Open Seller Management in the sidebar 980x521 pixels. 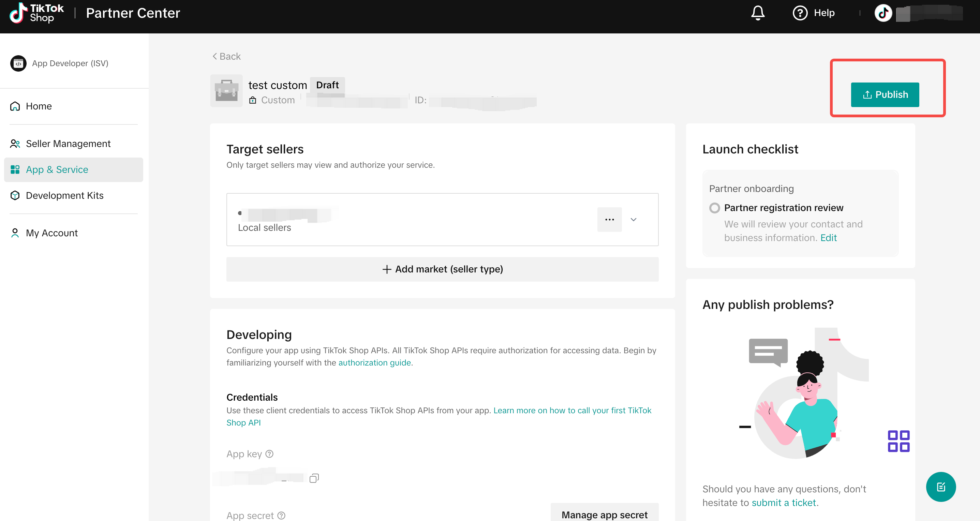(x=68, y=143)
